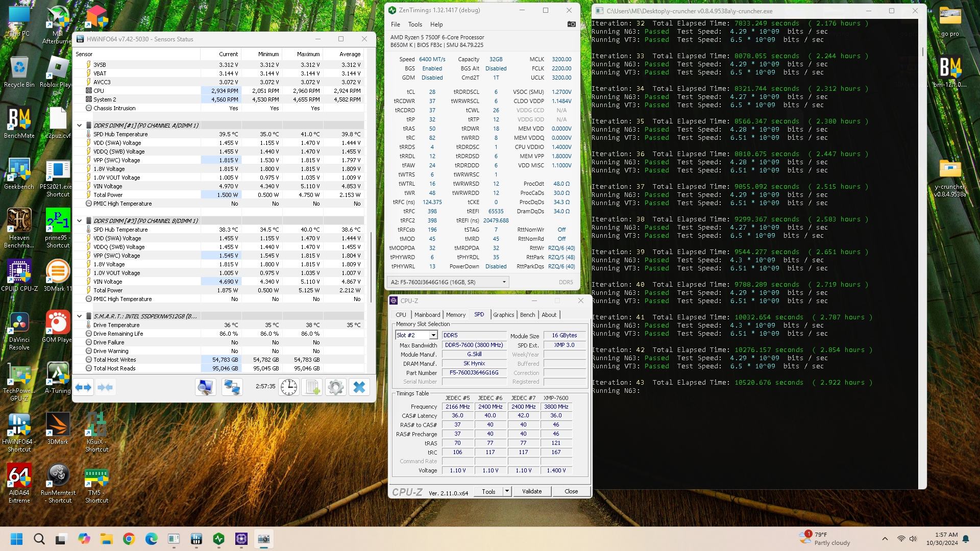The width and height of the screenshot is (980, 551).
Task: Switch to the CPU-Z Memory tab
Action: click(455, 315)
